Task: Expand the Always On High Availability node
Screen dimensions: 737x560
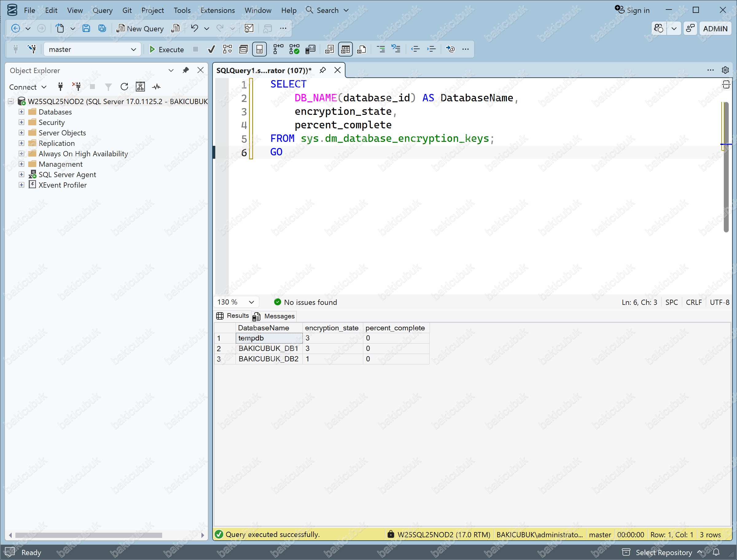Action: click(x=21, y=153)
